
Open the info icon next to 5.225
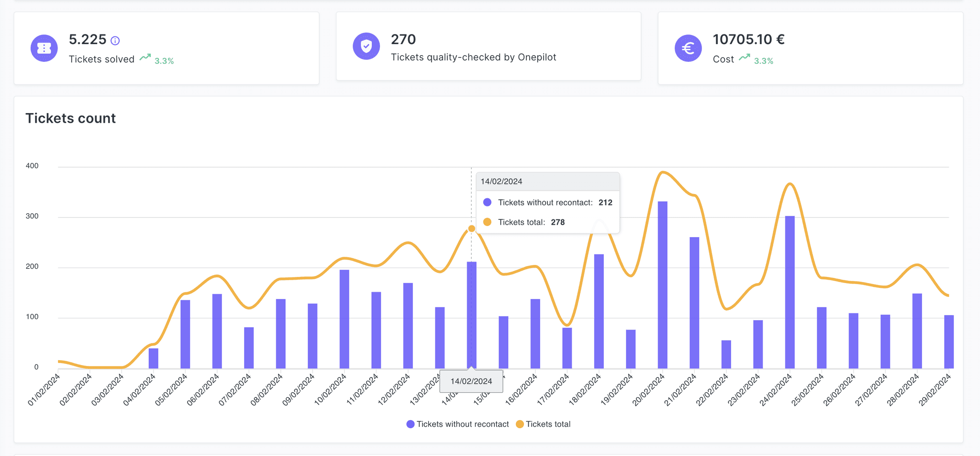pos(115,41)
